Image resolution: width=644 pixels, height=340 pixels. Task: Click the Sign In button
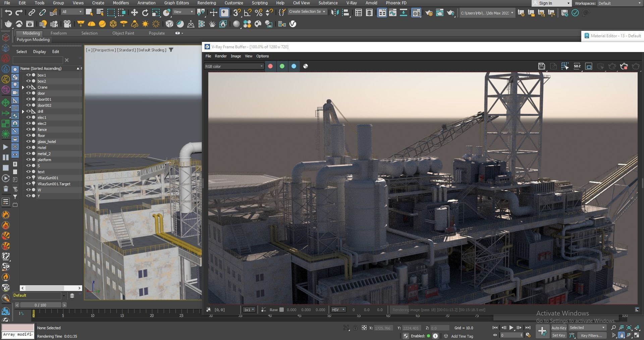coord(551,3)
